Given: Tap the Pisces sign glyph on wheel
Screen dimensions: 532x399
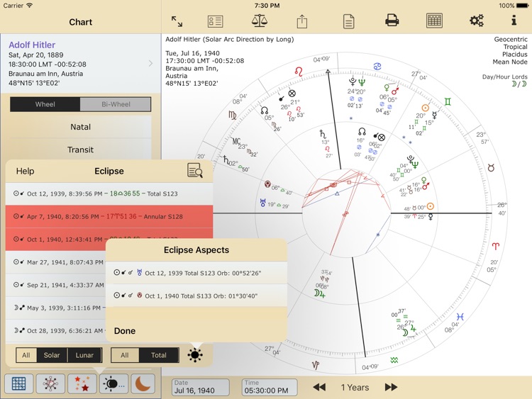Looking at the screenshot, I should point(460,317).
